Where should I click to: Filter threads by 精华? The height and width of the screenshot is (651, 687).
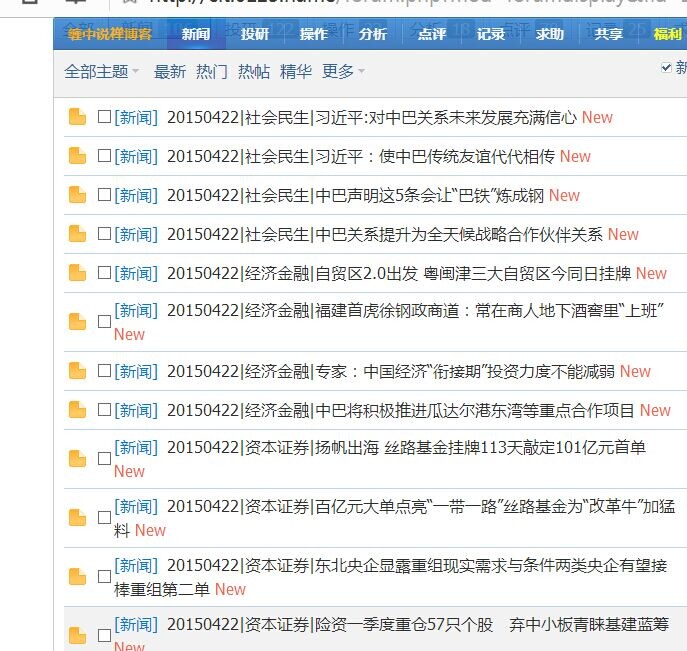point(296,72)
